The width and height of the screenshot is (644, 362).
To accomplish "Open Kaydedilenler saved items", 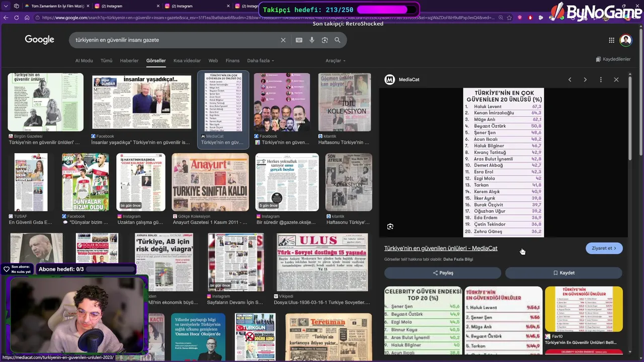I will pos(613,59).
